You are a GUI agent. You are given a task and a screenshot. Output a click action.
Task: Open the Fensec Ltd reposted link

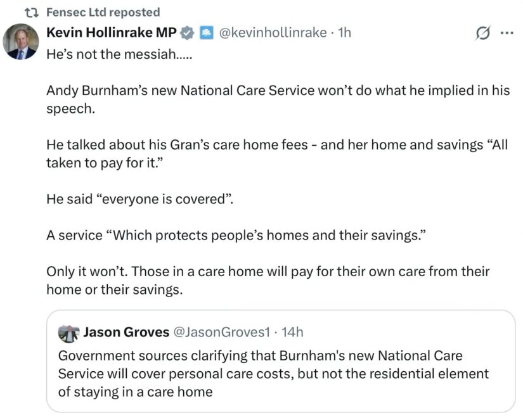[103, 12]
